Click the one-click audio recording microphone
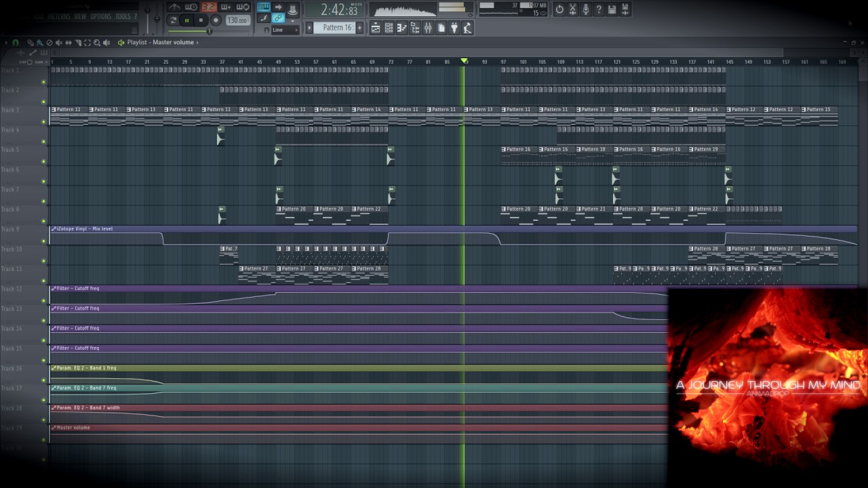Image resolution: width=868 pixels, height=488 pixels. click(585, 9)
